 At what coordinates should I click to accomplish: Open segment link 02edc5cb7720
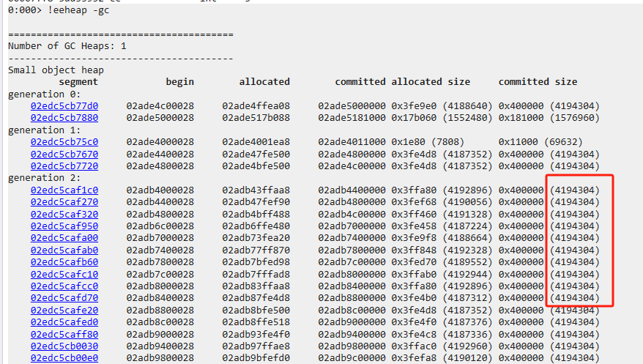[x=64, y=166]
